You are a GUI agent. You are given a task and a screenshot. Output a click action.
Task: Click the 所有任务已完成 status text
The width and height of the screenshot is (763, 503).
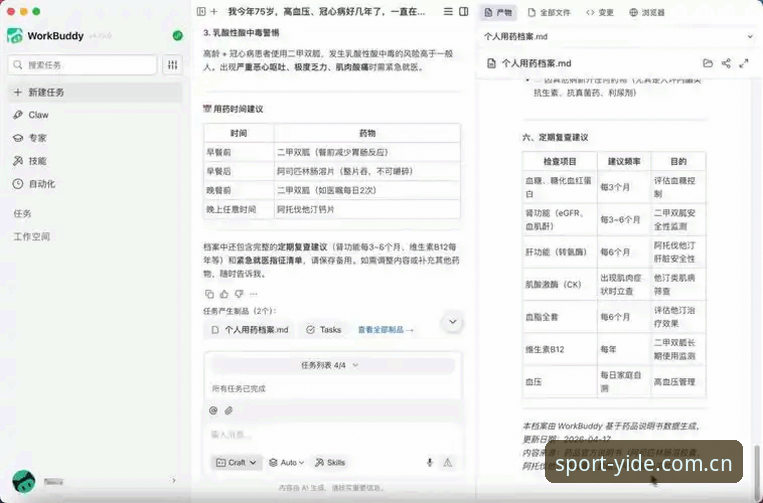238,388
